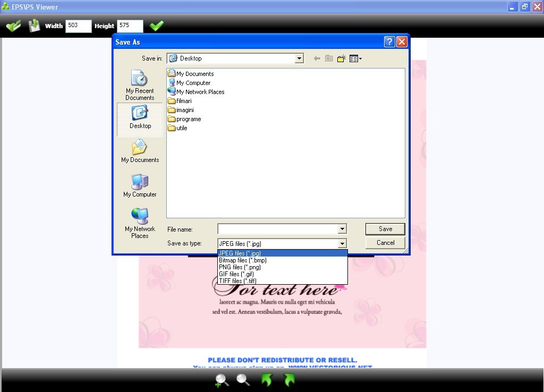544x392 pixels.
Task: Open the Desktop shortcut in the sidebar
Action: click(139, 118)
